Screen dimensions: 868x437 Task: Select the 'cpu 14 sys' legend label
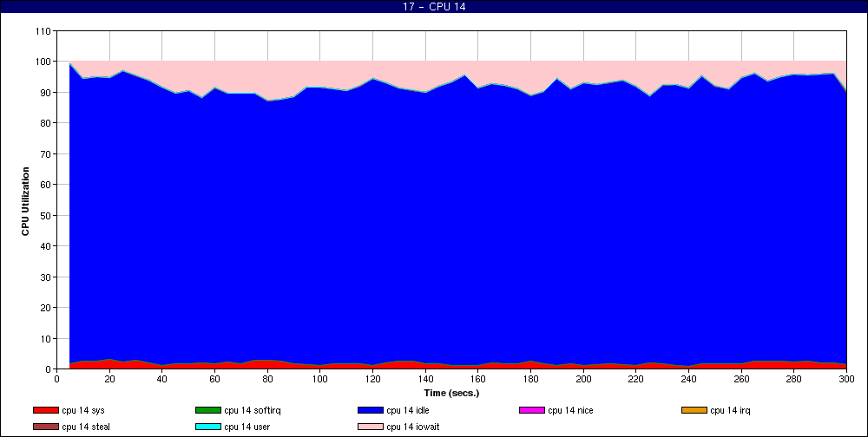pos(83,410)
